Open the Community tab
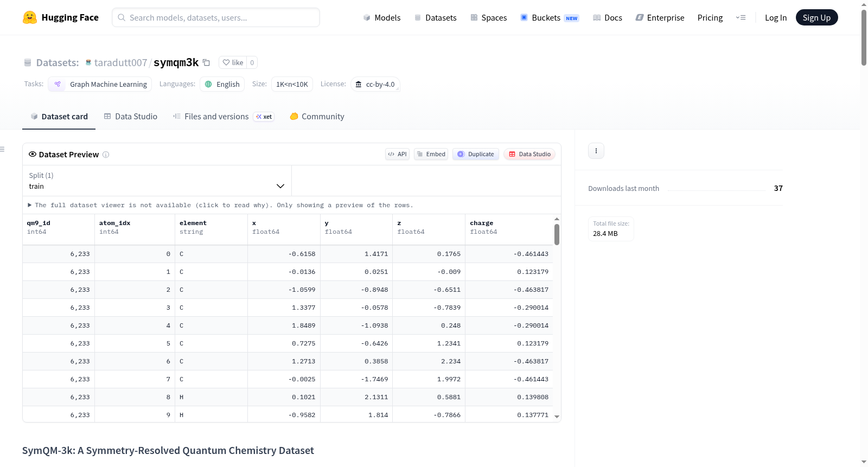 (x=317, y=117)
